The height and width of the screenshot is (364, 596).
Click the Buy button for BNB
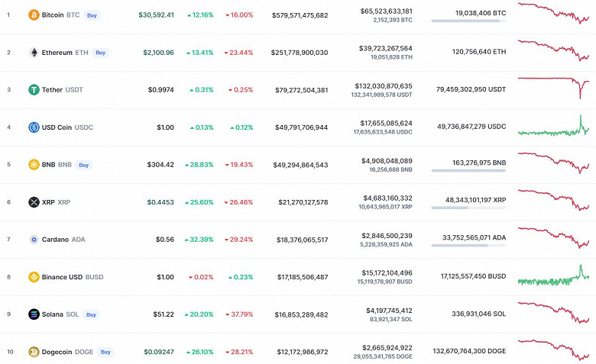pyautogui.click(x=84, y=165)
